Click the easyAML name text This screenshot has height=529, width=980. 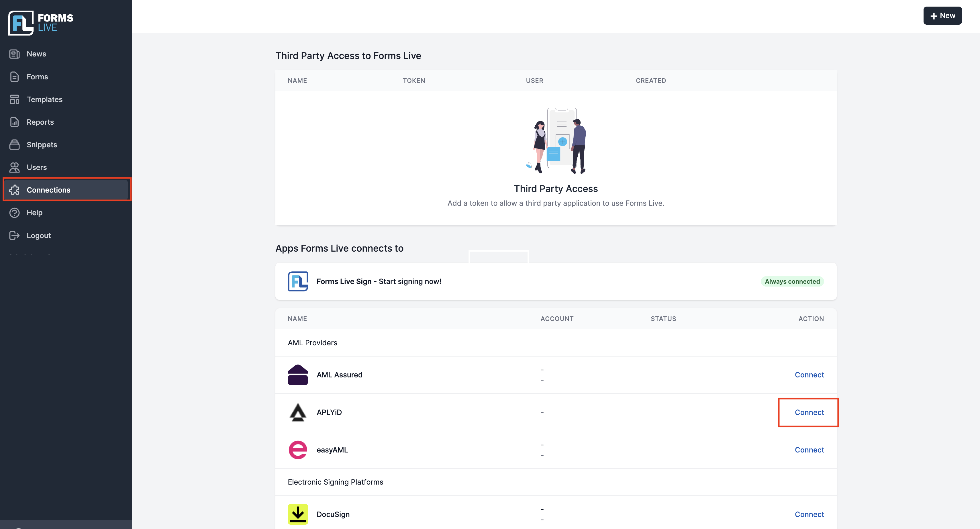pos(332,450)
